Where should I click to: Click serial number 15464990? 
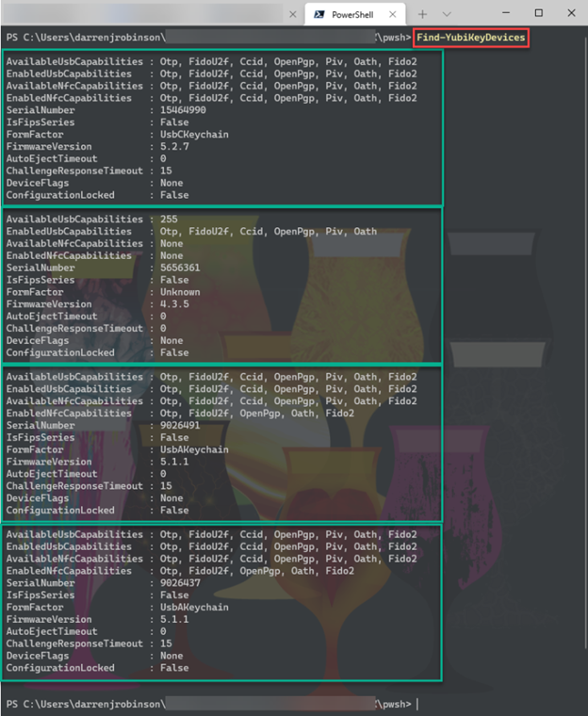[x=183, y=110]
